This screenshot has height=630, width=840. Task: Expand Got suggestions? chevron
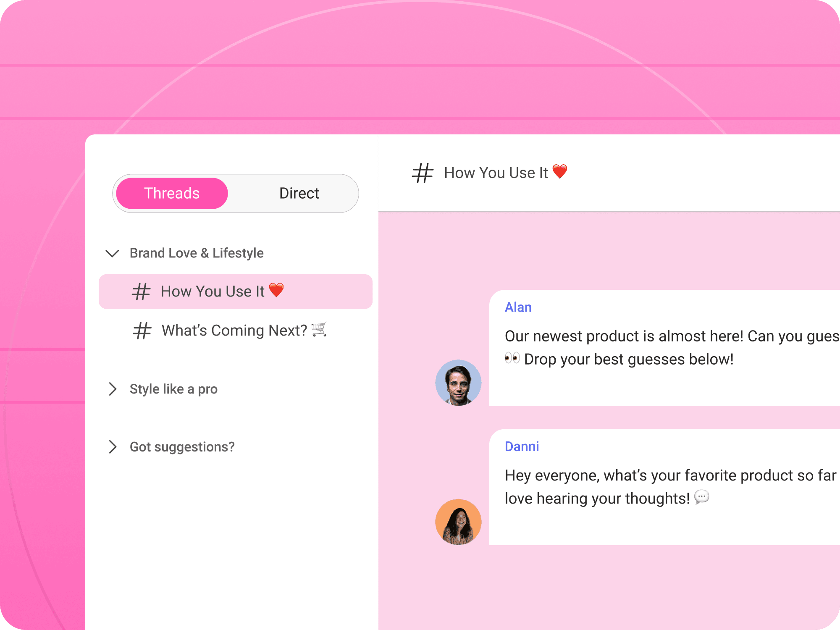pos(112,447)
